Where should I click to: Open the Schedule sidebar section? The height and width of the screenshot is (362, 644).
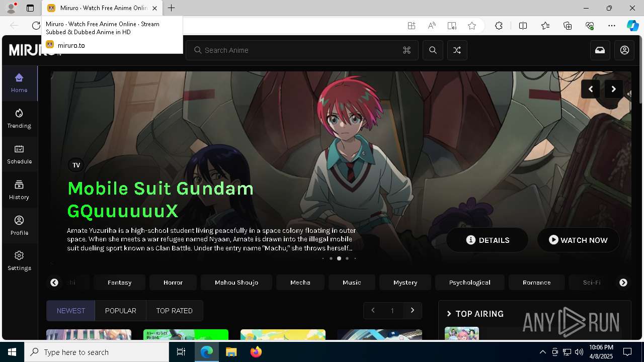pos(19,154)
